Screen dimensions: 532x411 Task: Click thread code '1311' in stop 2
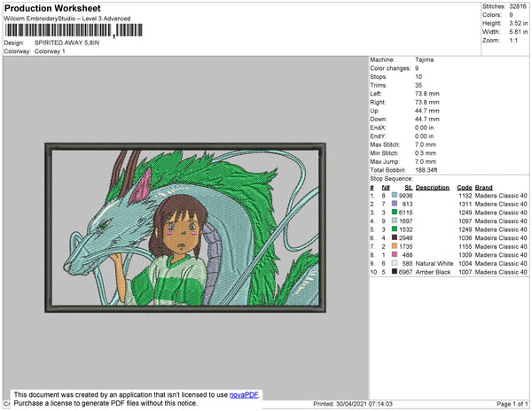(x=465, y=204)
